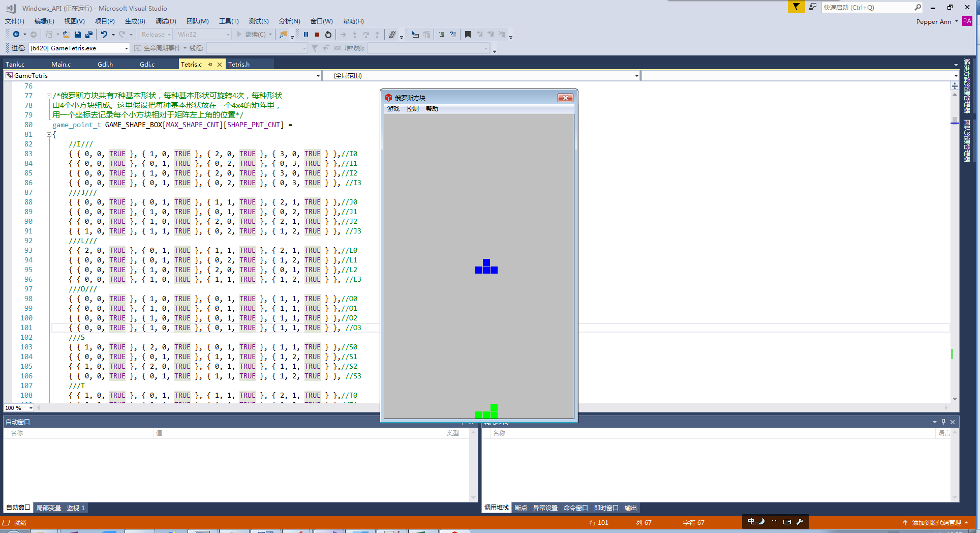The image size is (980, 533).
Task: Toggle a bookmark on current line
Action: [x=468, y=35]
